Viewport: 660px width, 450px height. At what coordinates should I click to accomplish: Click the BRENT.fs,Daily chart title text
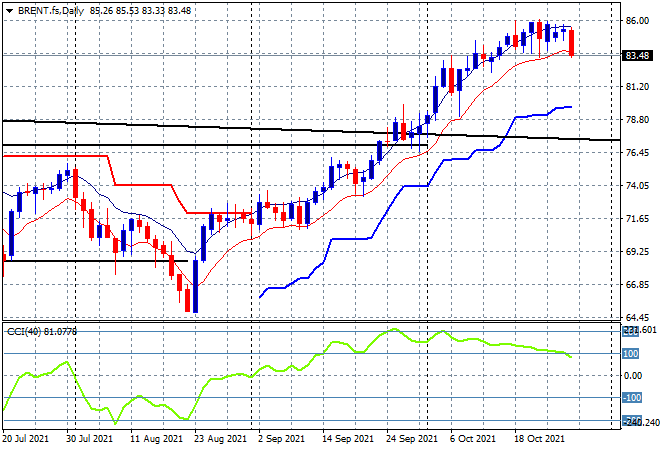click(x=51, y=11)
